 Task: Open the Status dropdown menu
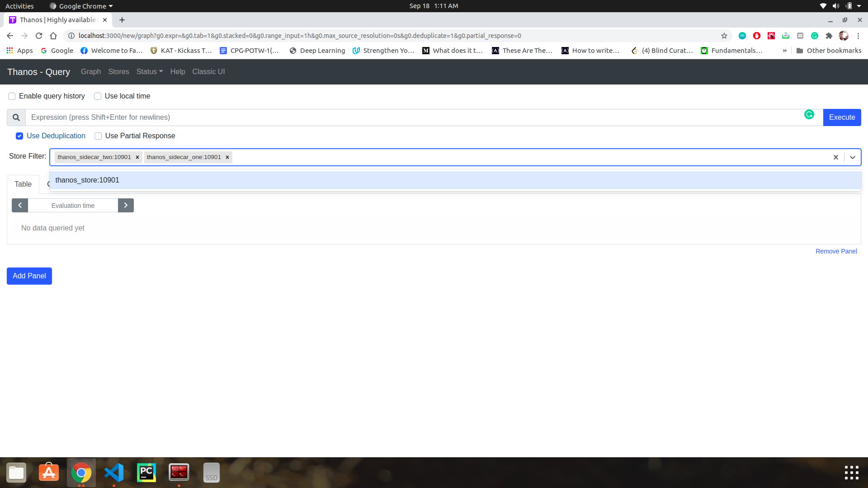[x=149, y=72]
